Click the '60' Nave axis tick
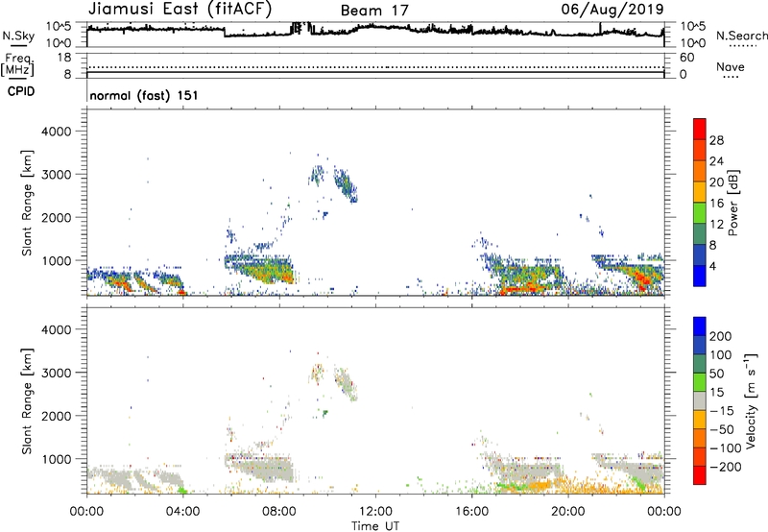768x532 pixels. click(x=686, y=58)
